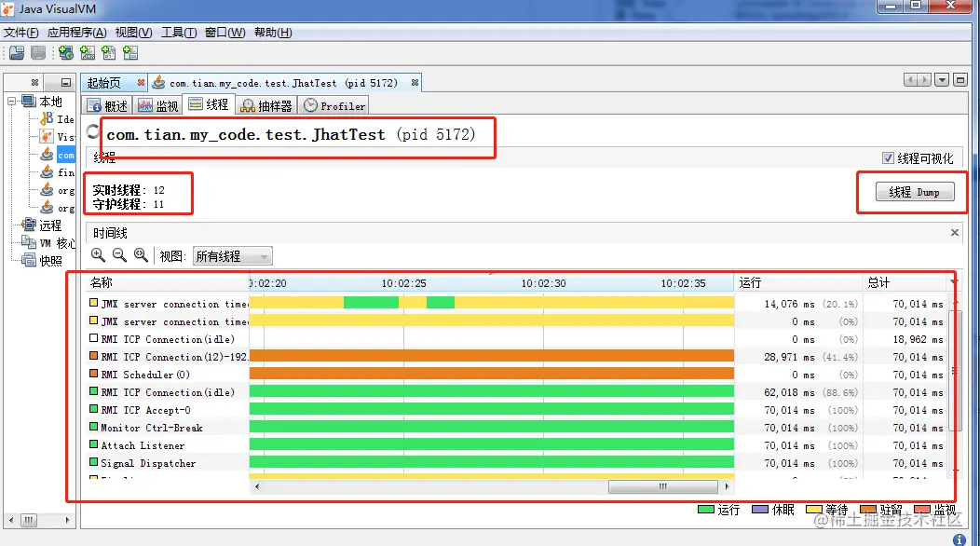The width and height of the screenshot is (980, 546).
Task: Click the second toolbar save icon
Action: point(38,53)
